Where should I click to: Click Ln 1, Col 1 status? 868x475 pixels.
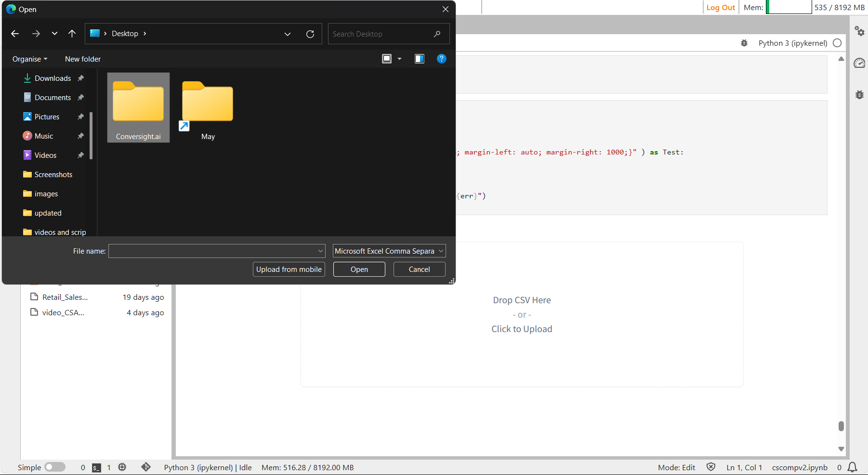click(x=744, y=467)
